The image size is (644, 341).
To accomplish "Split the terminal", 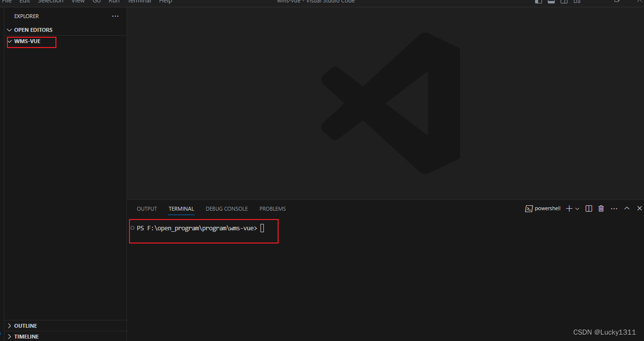I will click(589, 208).
